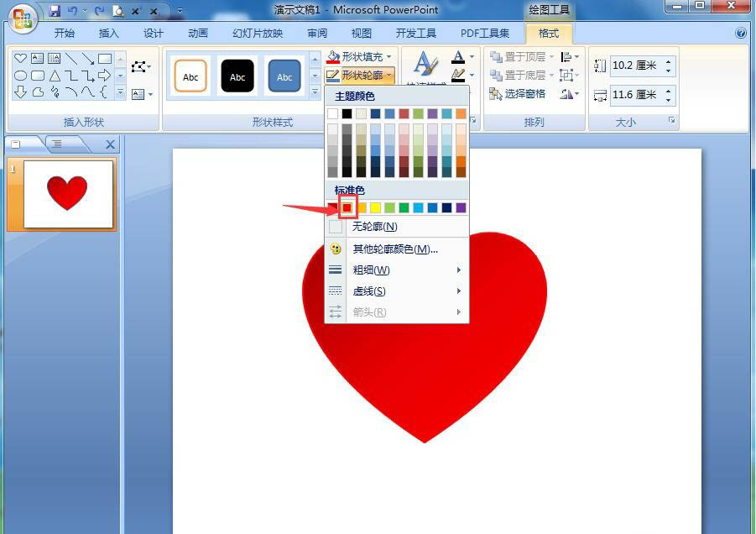756x534 pixels.
Task: Pick the elbow connector shape
Action: click(70, 76)
